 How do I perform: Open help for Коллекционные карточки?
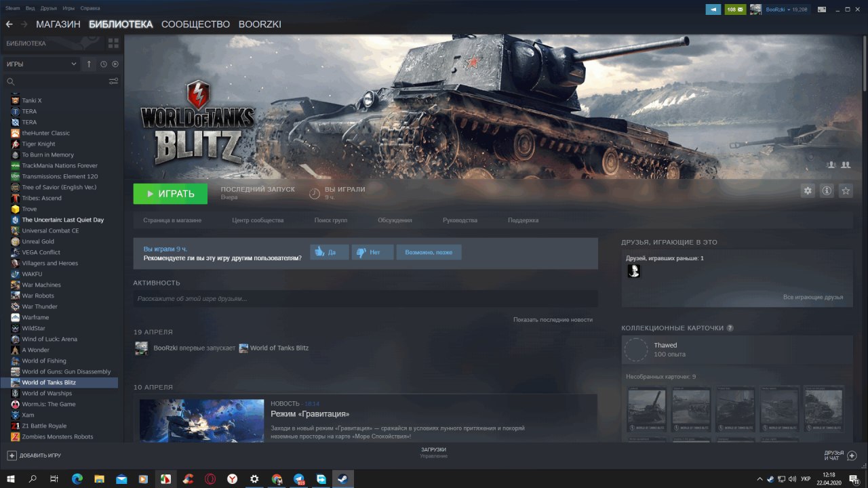pos(730,328)
